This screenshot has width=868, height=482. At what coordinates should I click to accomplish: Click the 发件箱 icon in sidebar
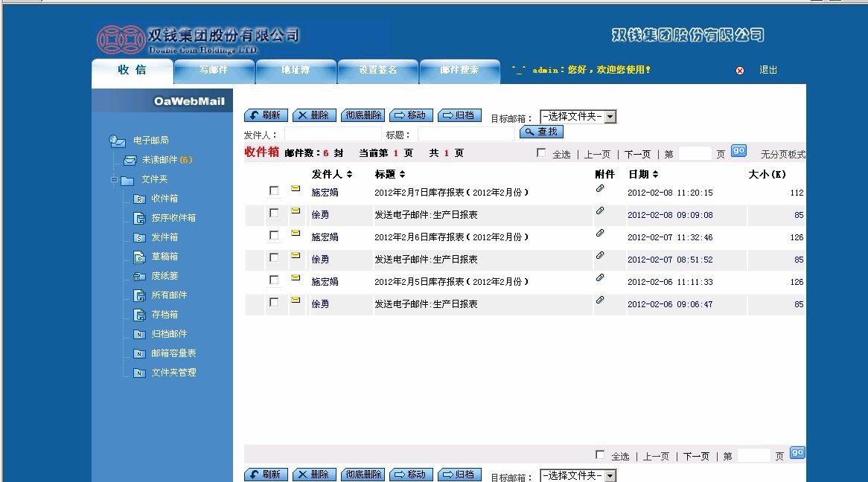click(x=139, y=237)
